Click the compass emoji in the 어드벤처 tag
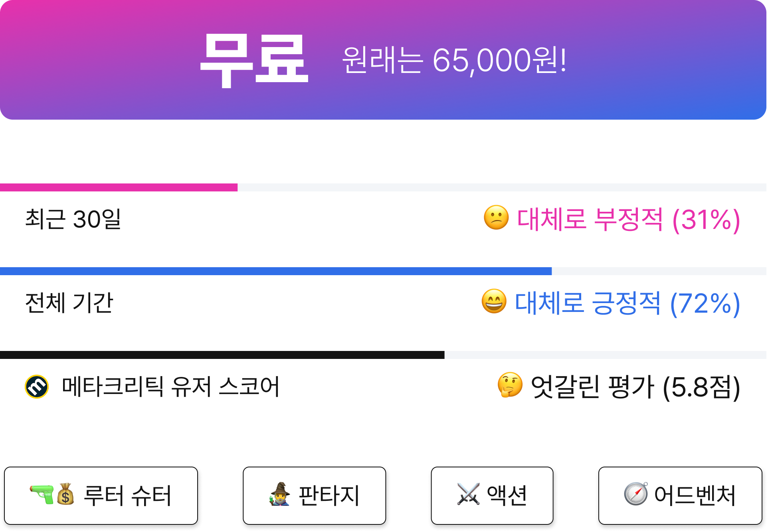 point(636,494)
